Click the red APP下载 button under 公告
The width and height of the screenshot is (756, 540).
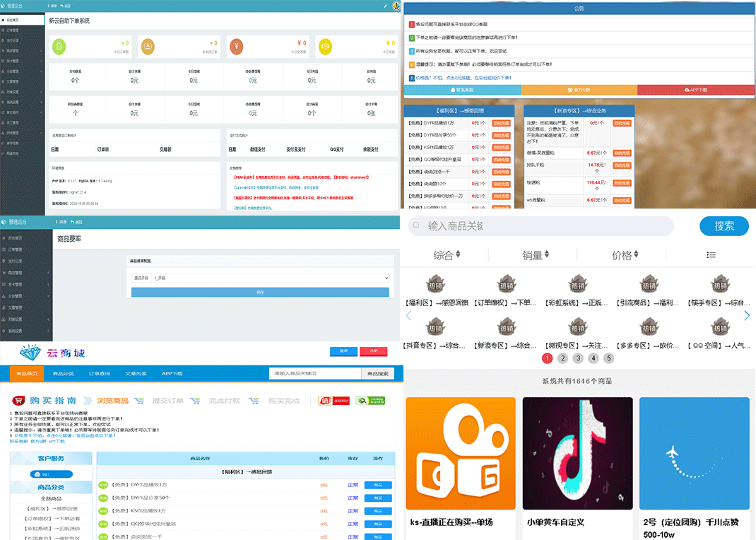click(x=695, y=90)
